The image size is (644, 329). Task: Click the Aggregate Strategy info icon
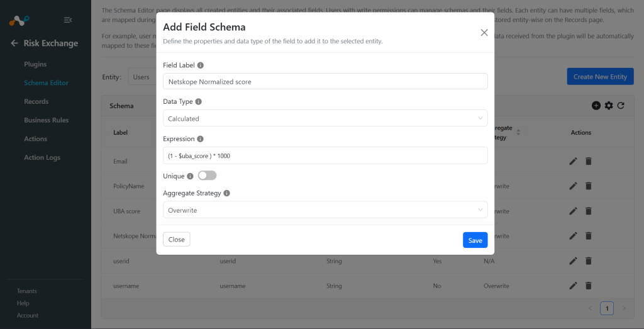pos(226,193)
